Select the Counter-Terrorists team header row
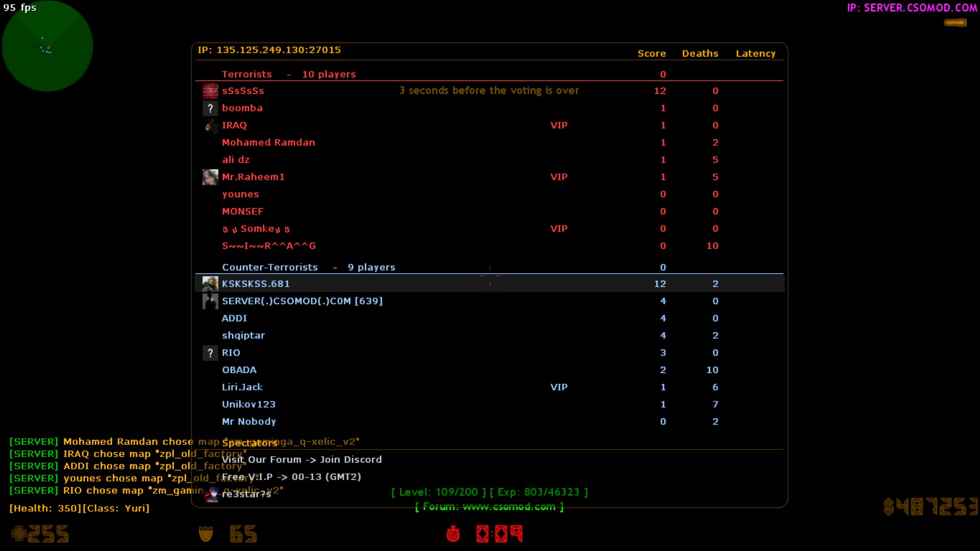 point(308,267)
